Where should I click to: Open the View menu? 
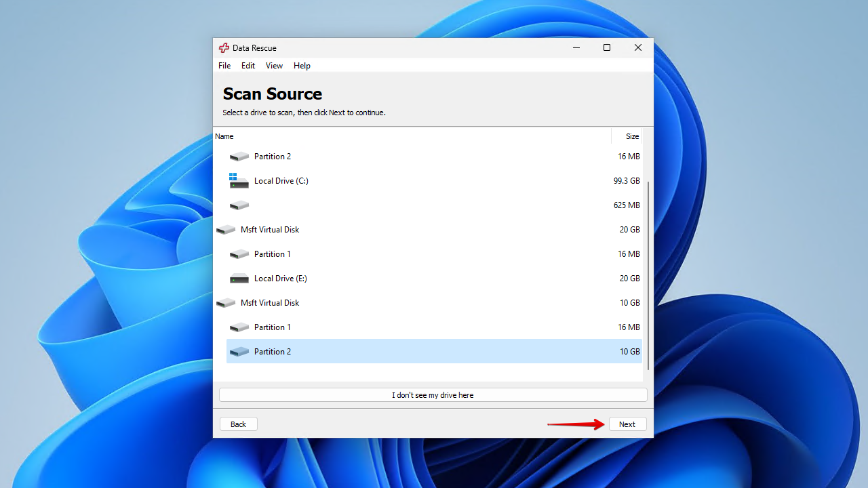274,66
